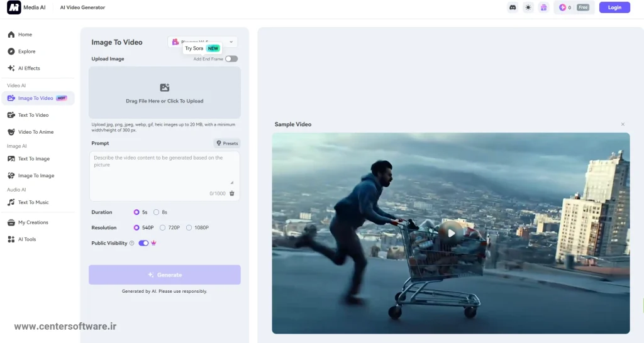Click the credits coin icon

click(x=563, y=8)
